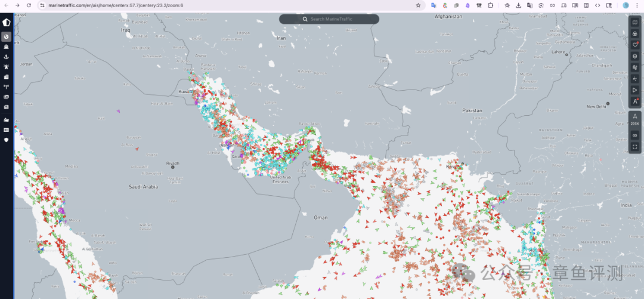Viewport: 644px width, 299px height.
Task: Toggle the wind weather icon in right toolbar
Action: point(635,67)
